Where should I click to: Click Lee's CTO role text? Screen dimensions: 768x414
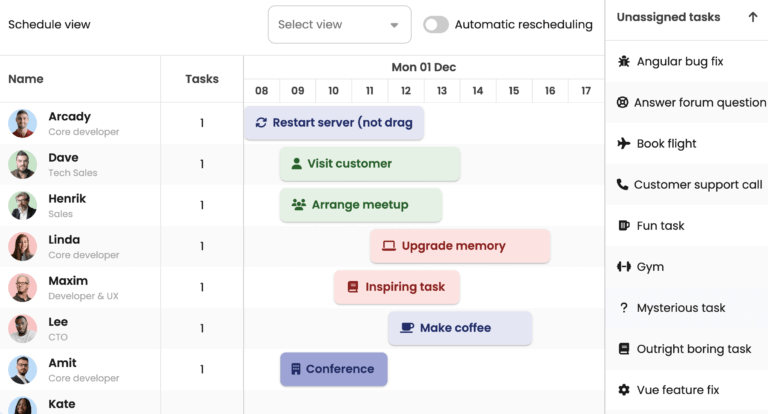58,337
